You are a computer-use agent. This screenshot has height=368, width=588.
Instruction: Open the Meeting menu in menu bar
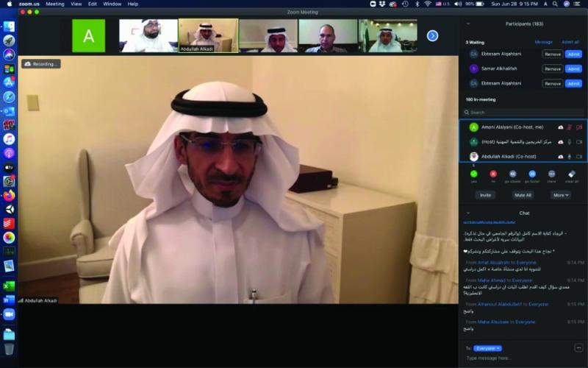[x=54, y=4]
